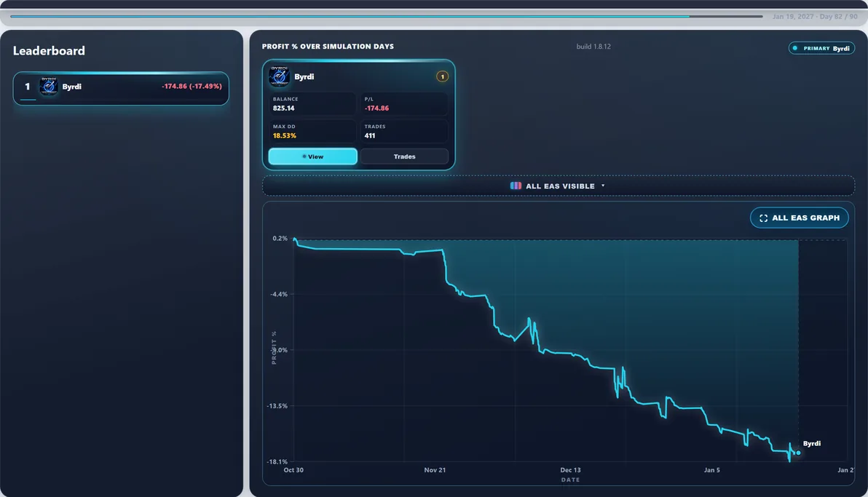Click the Balance 825.14 value
The image size is (868, 497).
[x=283, y=108]
